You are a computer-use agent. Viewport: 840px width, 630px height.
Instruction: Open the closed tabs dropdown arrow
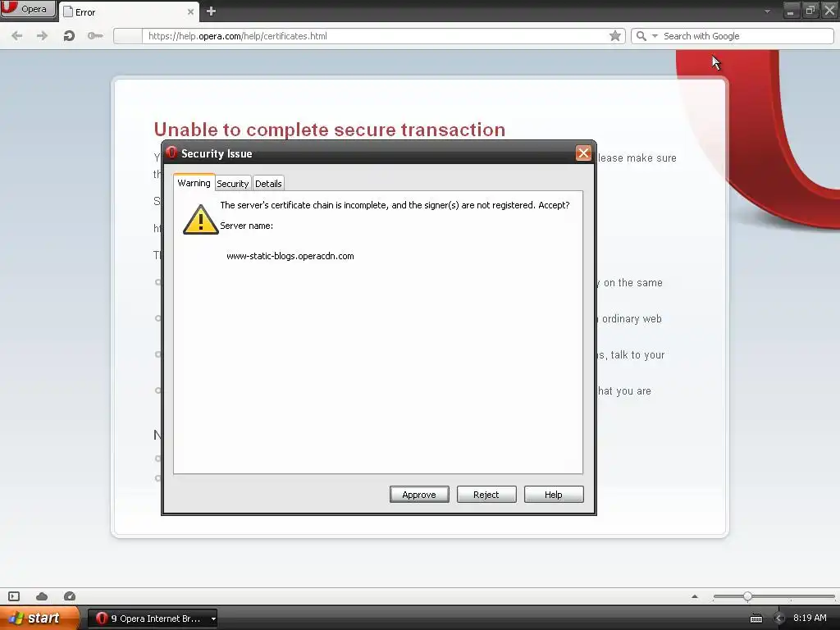[x=767, y=11]
